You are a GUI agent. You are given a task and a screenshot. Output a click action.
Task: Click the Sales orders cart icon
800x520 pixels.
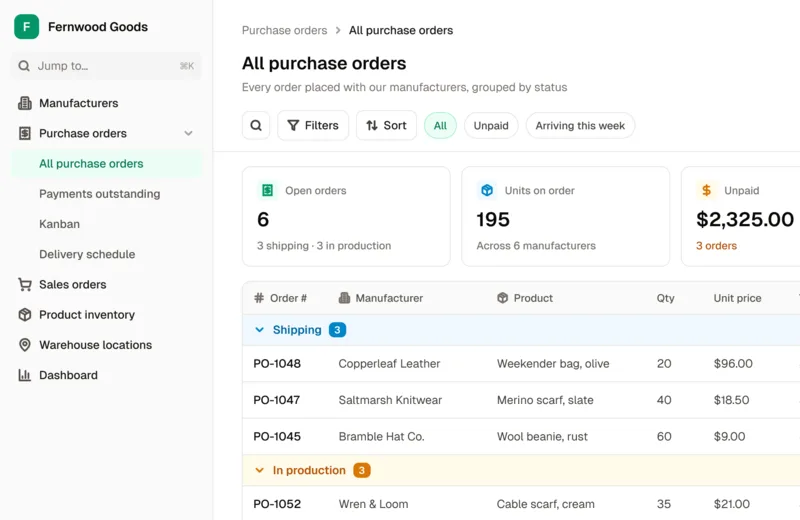pyautogui.click(x=24, y=284)
